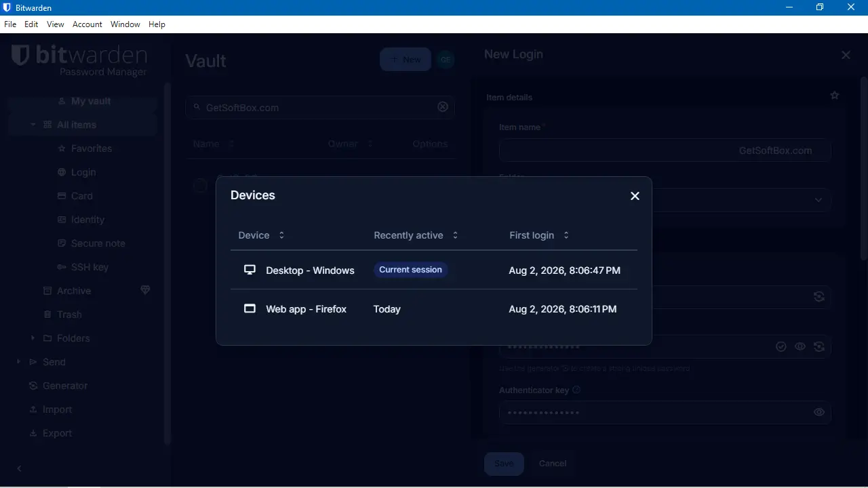Click the Save button
The height and width of the screenshot is (488, 868).
[504, 464]
